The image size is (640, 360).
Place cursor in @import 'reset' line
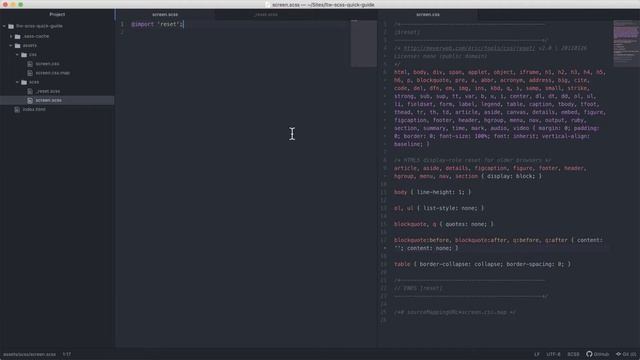[157, 24]
